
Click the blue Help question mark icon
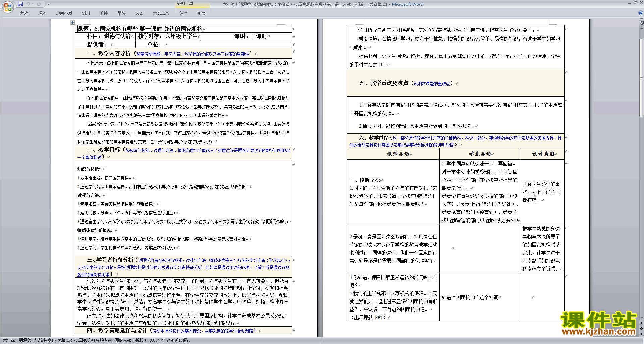click(x=641, y=13)
